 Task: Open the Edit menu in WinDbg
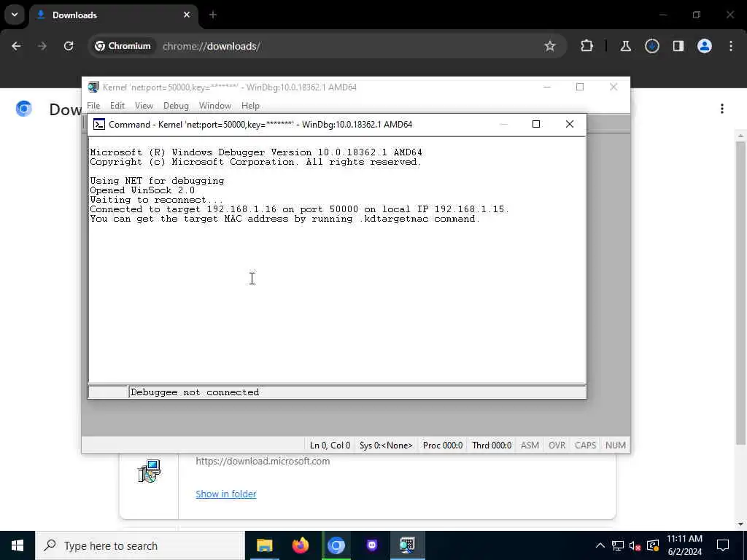click(x=117, y=106)
